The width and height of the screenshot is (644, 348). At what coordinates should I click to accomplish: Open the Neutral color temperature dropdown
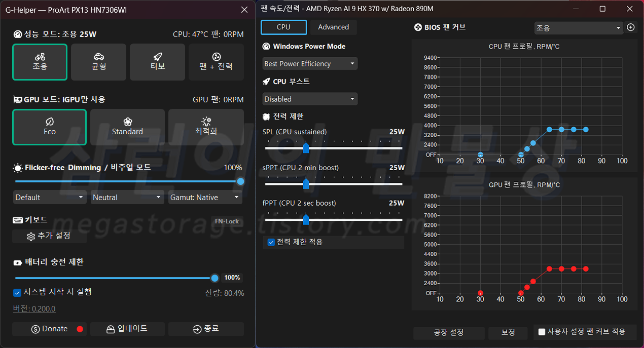127,197
